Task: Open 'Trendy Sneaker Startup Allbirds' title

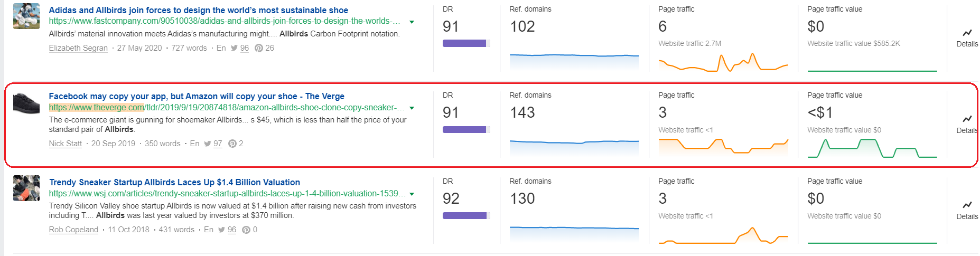Action: 174,182
